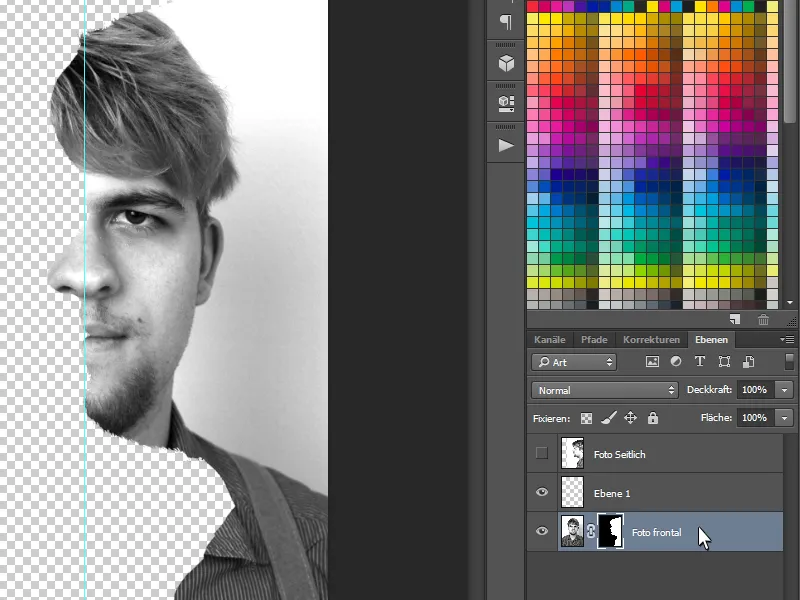Filter layers by type layers icon
Viewport: 800px width, 600px height.
(x=699, y=362)
